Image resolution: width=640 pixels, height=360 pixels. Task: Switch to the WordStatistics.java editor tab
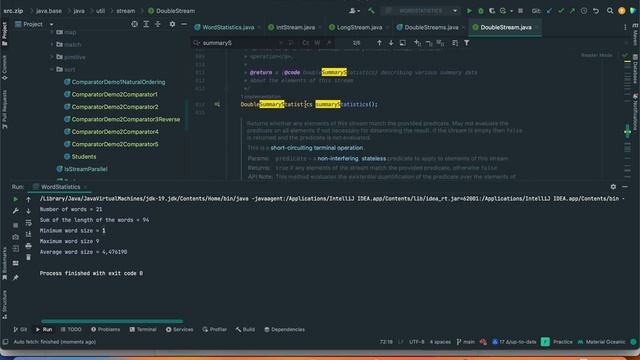click(x=228, y=27)
